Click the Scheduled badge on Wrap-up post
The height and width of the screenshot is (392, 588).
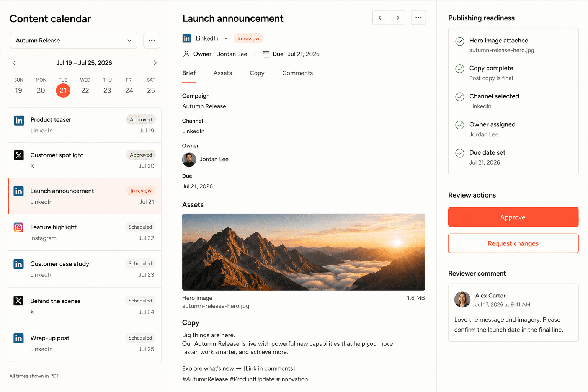pyautogui.click(x=140, y=338)
